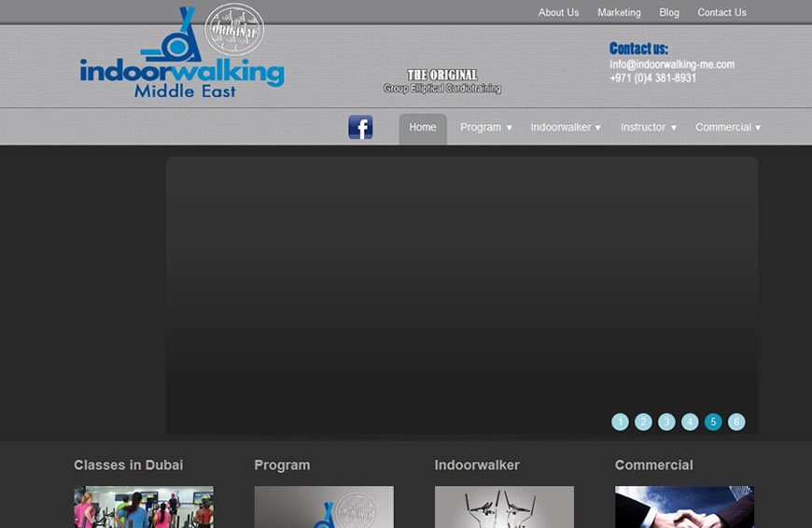This screenshot has height=528, width=812.
Task: Click the phone number +971 (0)4 381-8931
Action: (x=652, y=78)
